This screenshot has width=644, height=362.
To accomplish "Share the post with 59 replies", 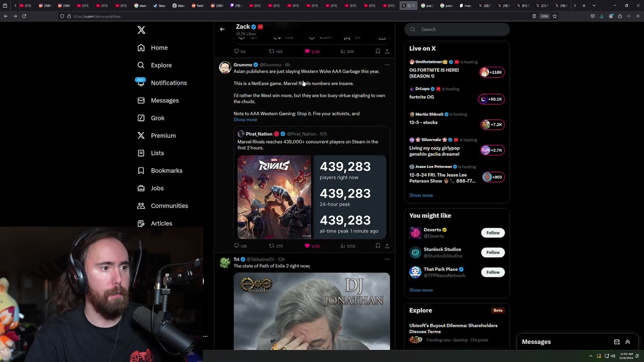I will (x=387, y=51).
